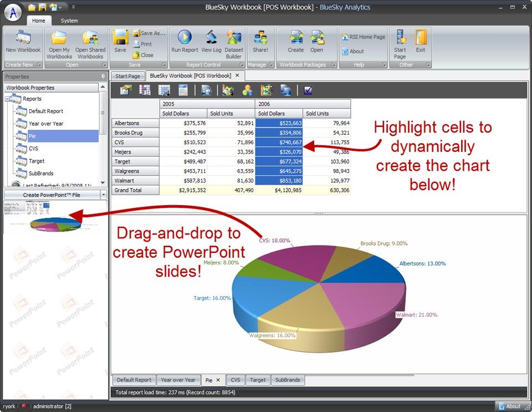Expand the Report Control group launcher
This screenshot has height=412, width=532.
[242, 64]
